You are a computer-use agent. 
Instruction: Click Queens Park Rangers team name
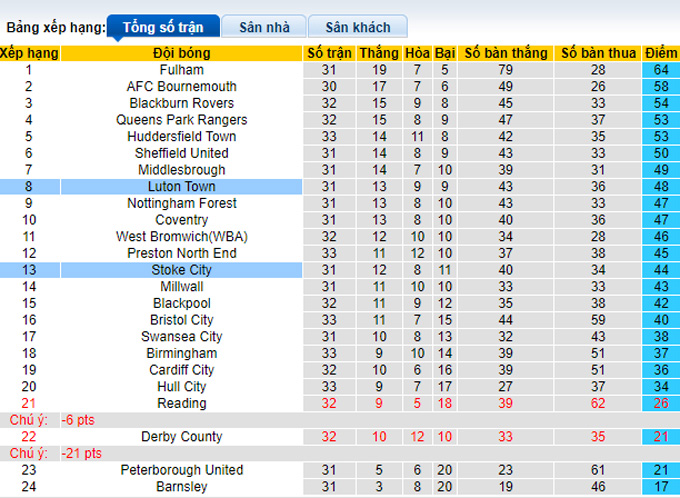click(x=181, y=120)
